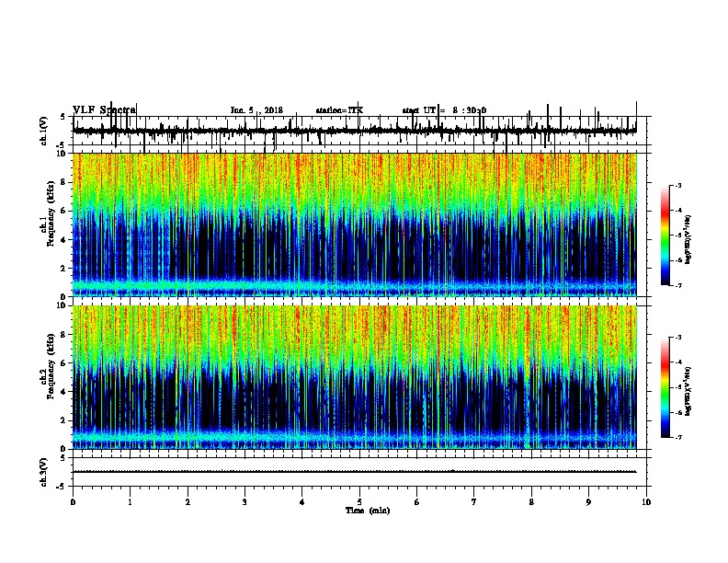
Task: Click time axis tick label 0
Action: point(73,502)
